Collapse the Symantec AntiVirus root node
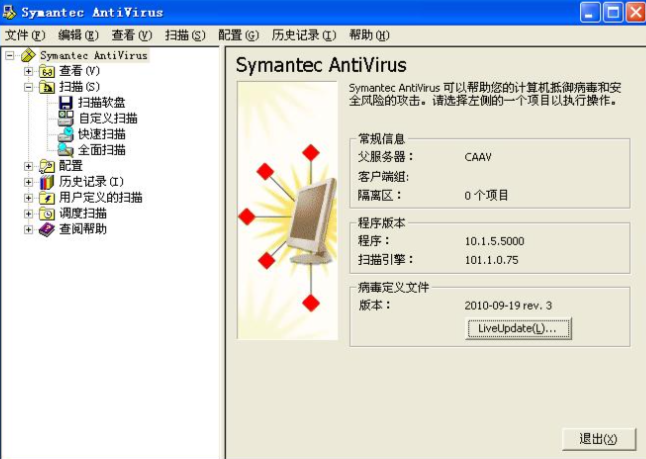 click(x=10, y=55)
